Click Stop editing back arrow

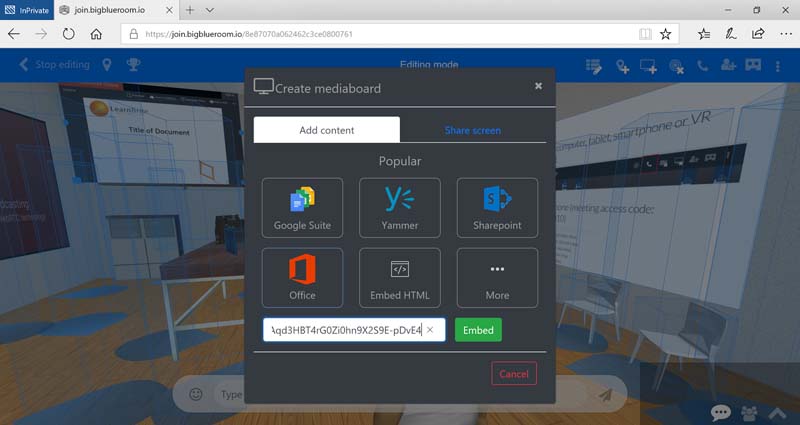[x=23, y=65]
